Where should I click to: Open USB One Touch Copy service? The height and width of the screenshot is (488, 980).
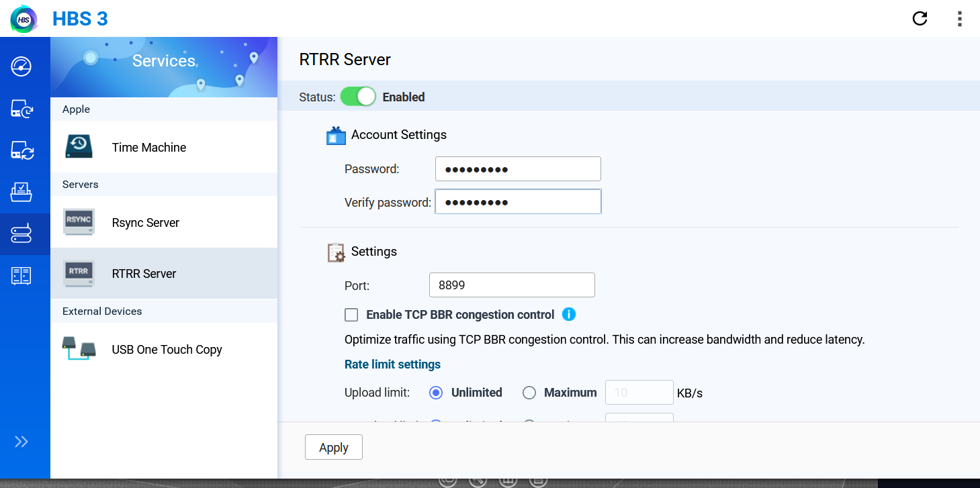[x=164, y=349]
